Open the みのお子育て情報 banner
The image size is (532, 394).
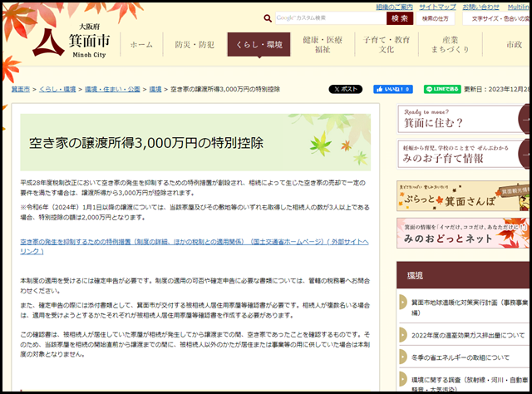(x=463, y=154)
